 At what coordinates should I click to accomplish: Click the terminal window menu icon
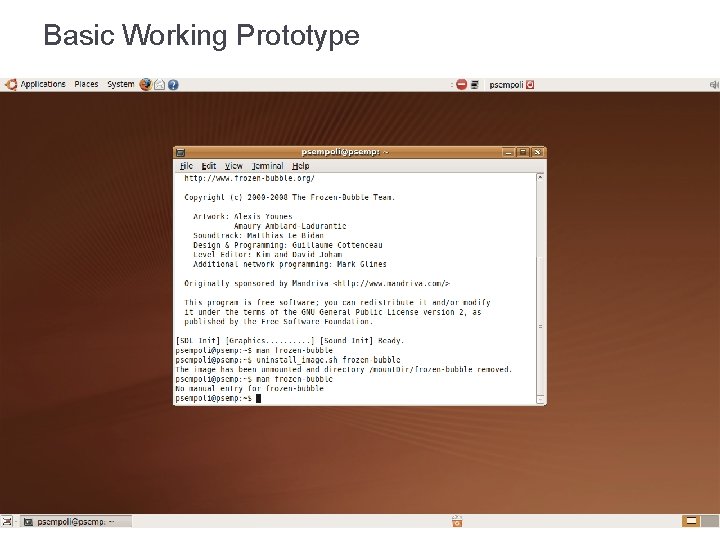pos(180,152)
